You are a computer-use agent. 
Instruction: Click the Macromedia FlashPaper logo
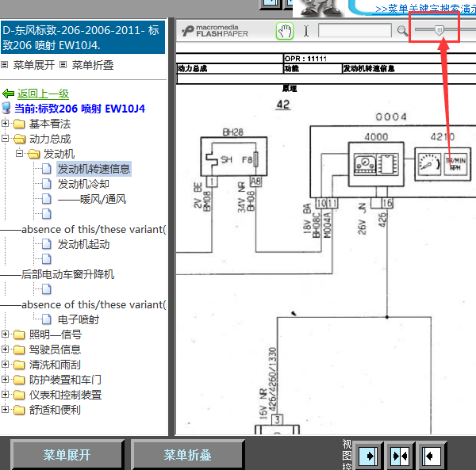[x=215, y=31]
